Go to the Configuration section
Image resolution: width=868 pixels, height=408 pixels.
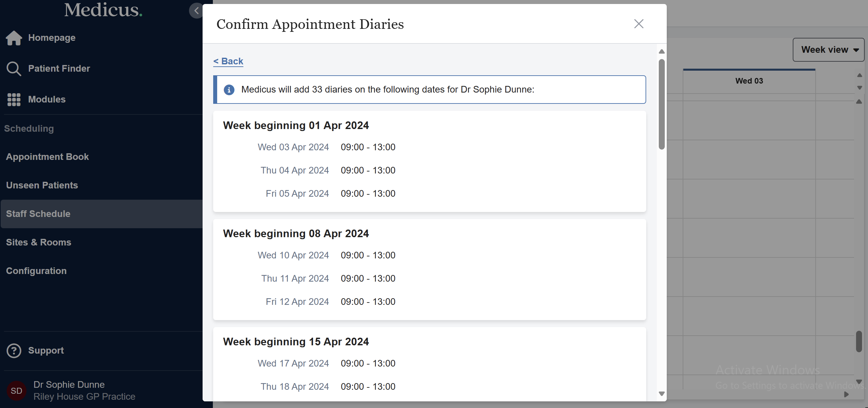tap(36, 271)
